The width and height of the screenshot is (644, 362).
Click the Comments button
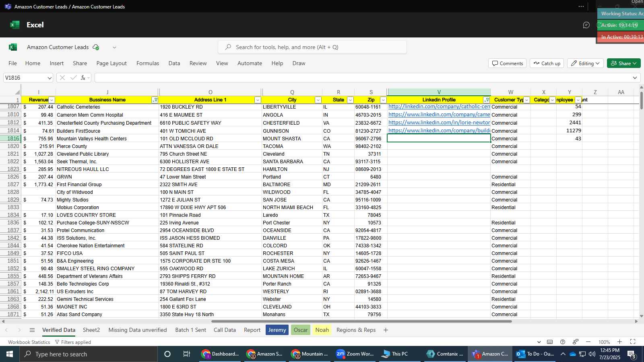(x=508, y=63)
